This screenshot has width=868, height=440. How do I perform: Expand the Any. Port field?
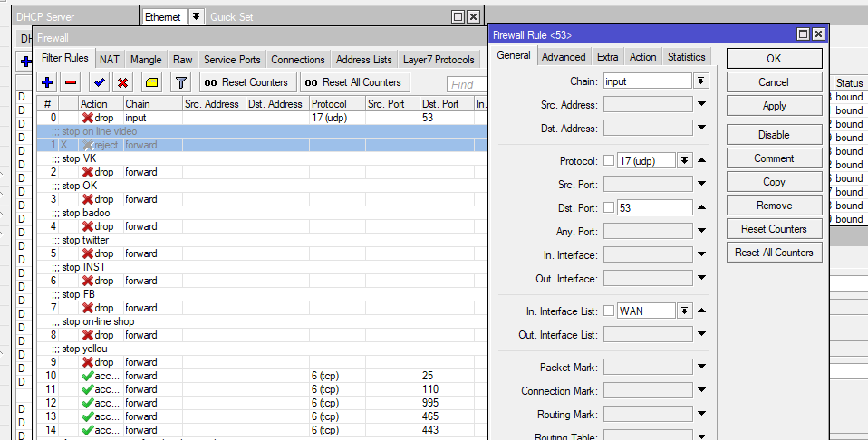coord(701,231)
